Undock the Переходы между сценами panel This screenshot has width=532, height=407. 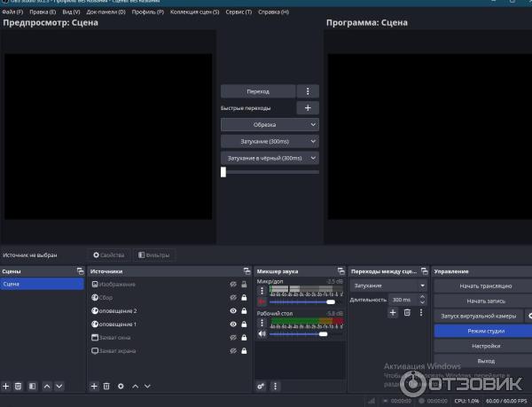[x=425, y=271]
